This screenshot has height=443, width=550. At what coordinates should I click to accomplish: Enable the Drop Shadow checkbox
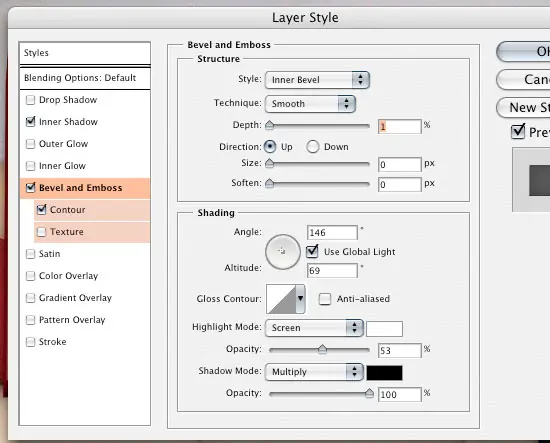[31, 100]
